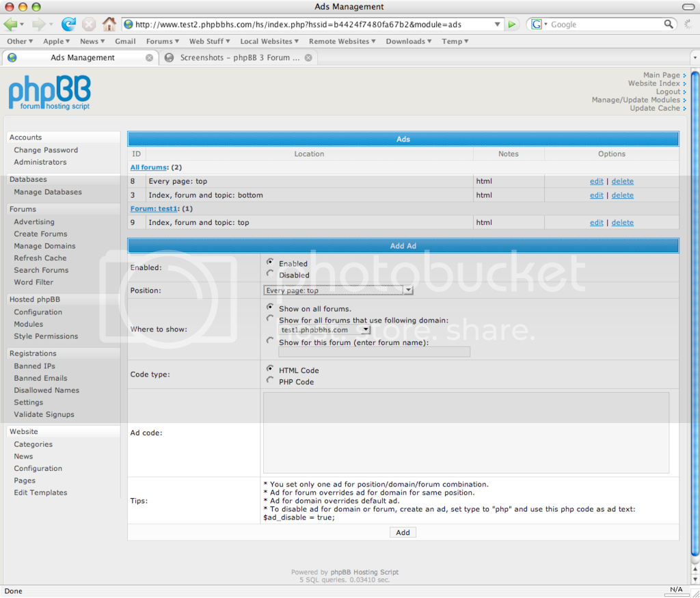Open the Gmail bookmark
The height and width of the screenshot is (598, 700).
[x=125, y=41]
